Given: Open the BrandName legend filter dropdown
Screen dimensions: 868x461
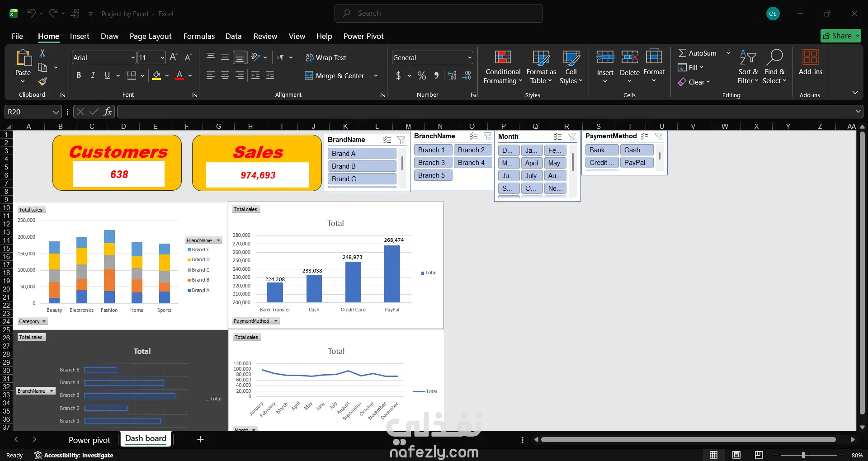Looking at the screenshot, I should click(218, 240).
